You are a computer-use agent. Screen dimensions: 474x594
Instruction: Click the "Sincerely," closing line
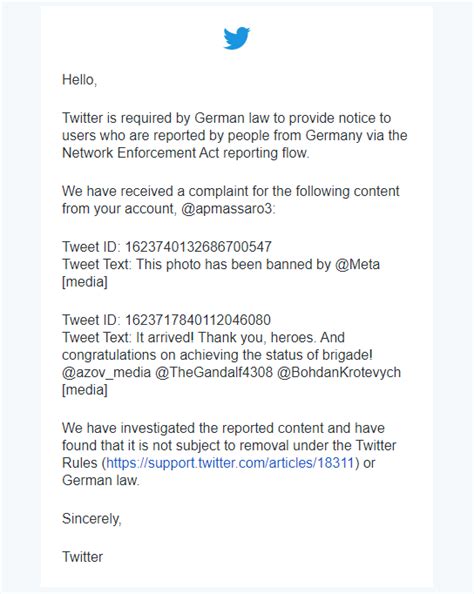click(x=92, y=519)
